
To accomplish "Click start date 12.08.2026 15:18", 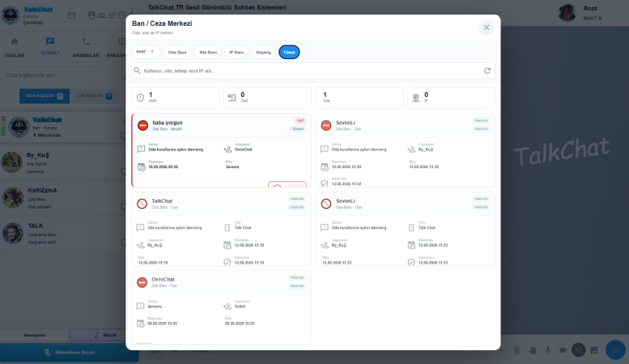I will tap(249, 245).
